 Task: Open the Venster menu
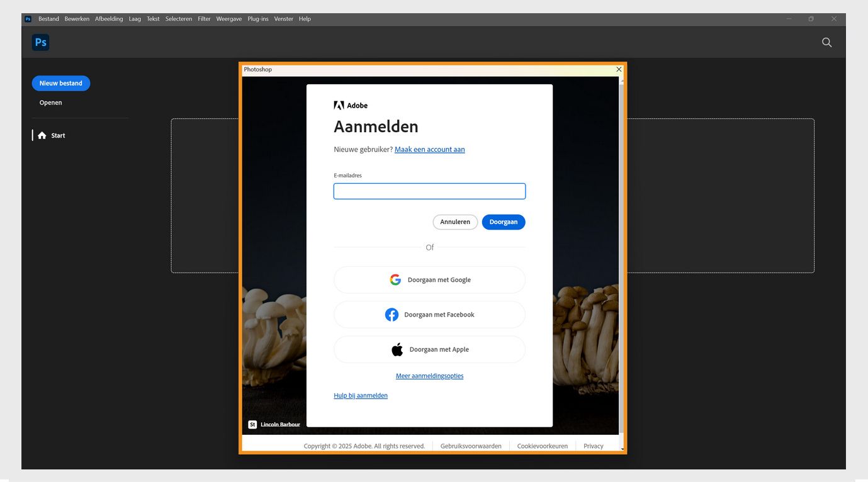pos(283,19)
